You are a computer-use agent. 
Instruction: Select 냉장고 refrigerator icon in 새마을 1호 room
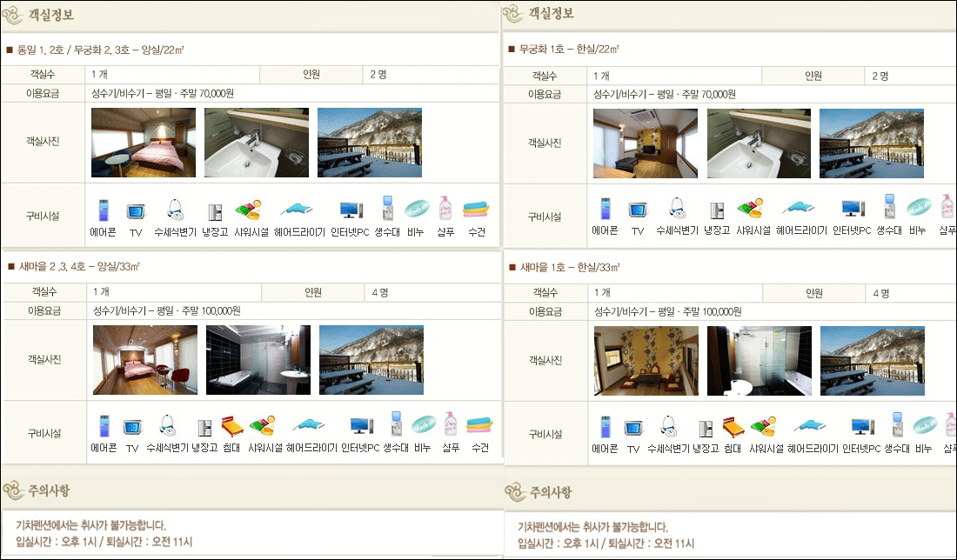(x=708, y=427)
